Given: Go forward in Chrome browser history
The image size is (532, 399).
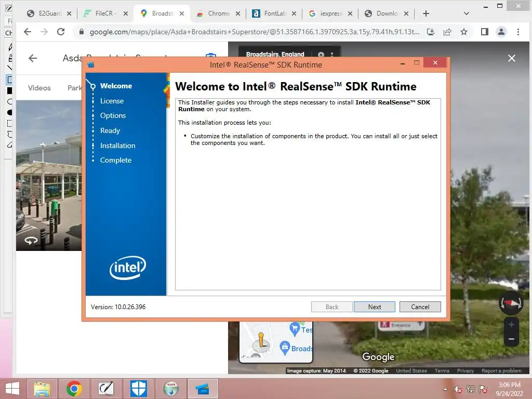Looking at the screenshot, I should pos(44,32).
